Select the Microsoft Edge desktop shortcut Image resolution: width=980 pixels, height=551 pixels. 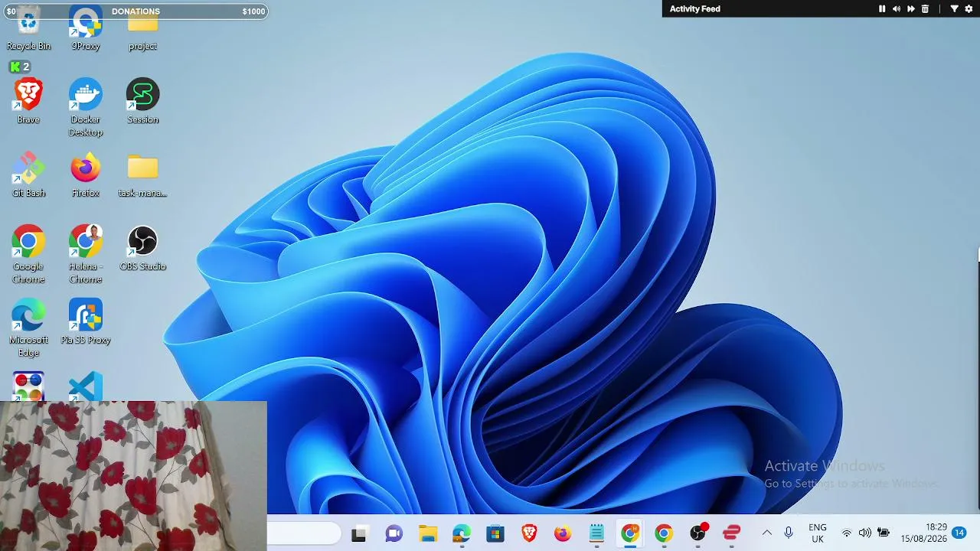tap(28, 328)
